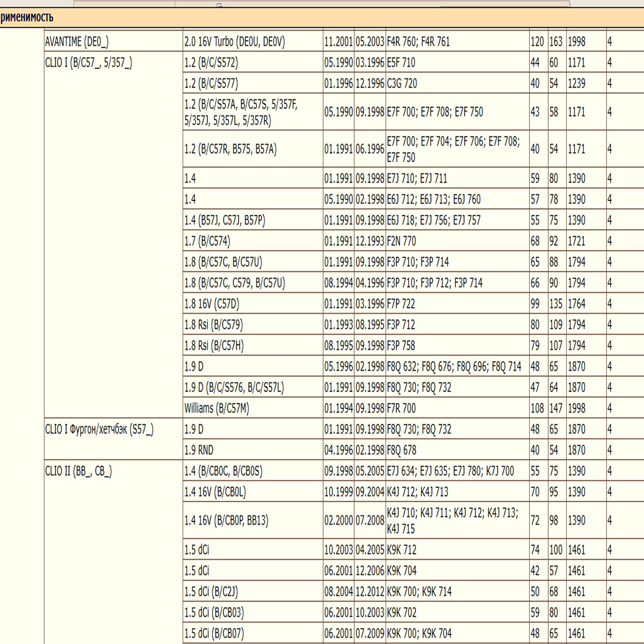Click the 1.8 Rsi (B/C57H) modification
The image size is (644, 644).
point(214,346)
